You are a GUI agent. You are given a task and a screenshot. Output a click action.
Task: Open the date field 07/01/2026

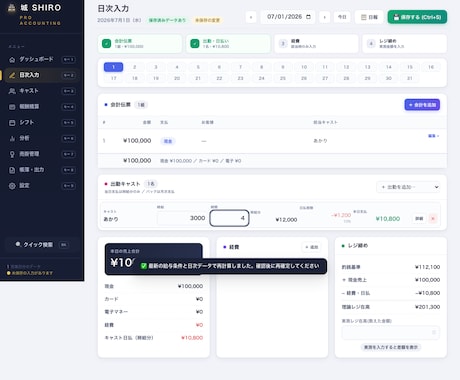(289, 17)
